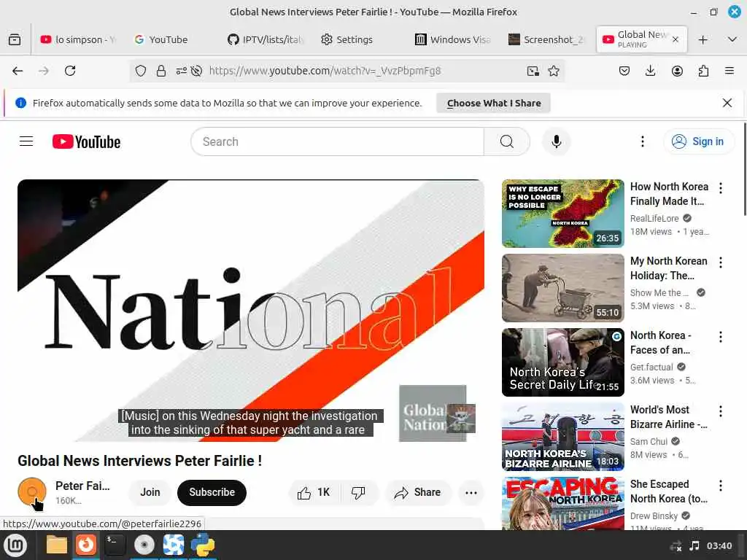The width and height of the screenshot is (747, 560).
Task: Search with voice microphone button
Action: pyautogui.click(x=556, y=141)
